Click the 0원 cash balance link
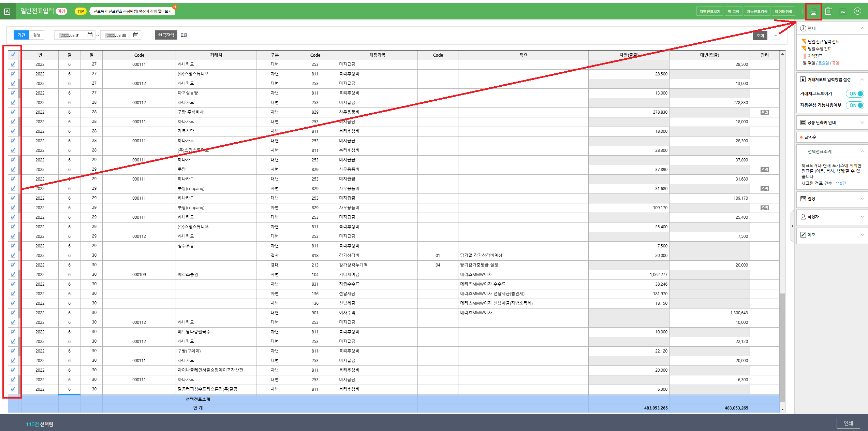 pyautogui.click(x=184, y=35)
